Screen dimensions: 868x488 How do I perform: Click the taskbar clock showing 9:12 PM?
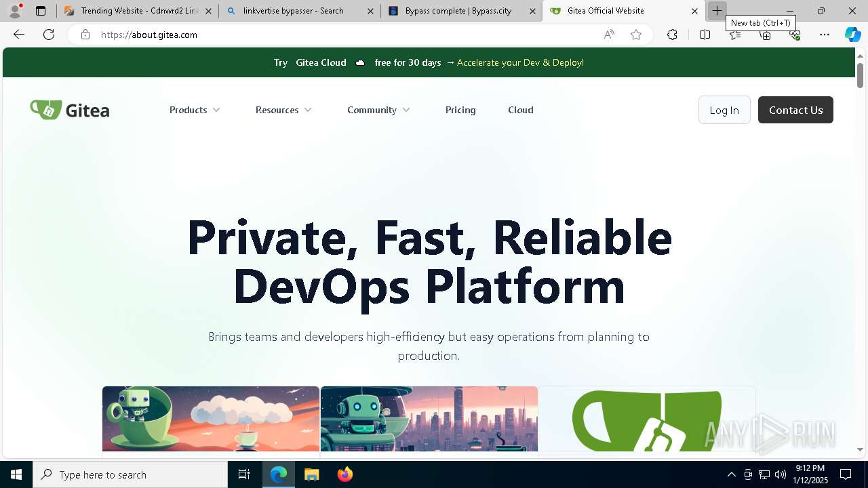pyautogui.click(x=810, y=474)
